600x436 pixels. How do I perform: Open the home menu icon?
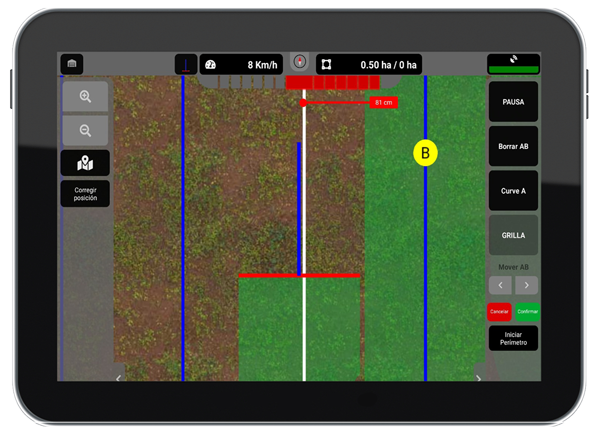72,64
